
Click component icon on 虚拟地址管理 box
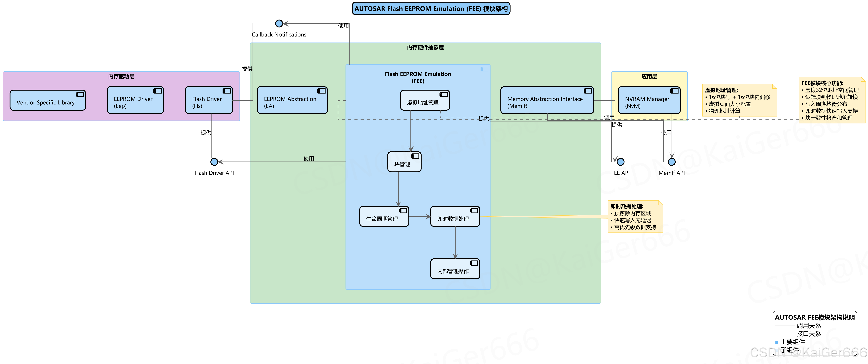(444, 94)
